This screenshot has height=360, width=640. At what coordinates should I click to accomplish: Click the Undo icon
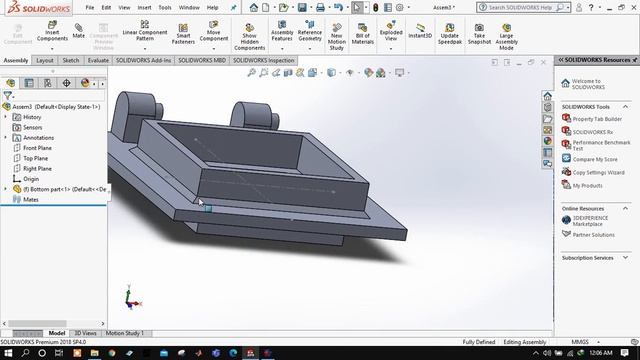tap(338, 7)
